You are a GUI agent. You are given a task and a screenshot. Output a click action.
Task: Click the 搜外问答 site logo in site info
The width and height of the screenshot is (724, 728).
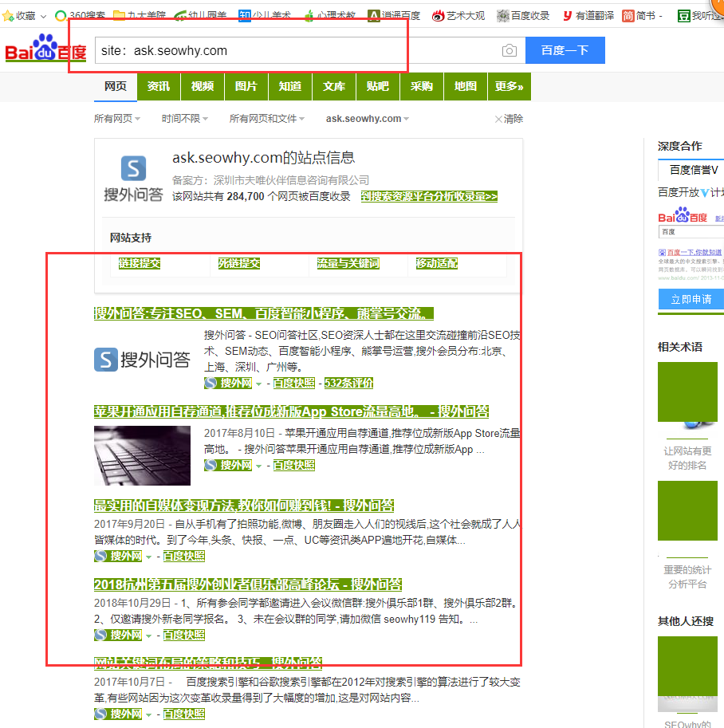click(133, 179)
